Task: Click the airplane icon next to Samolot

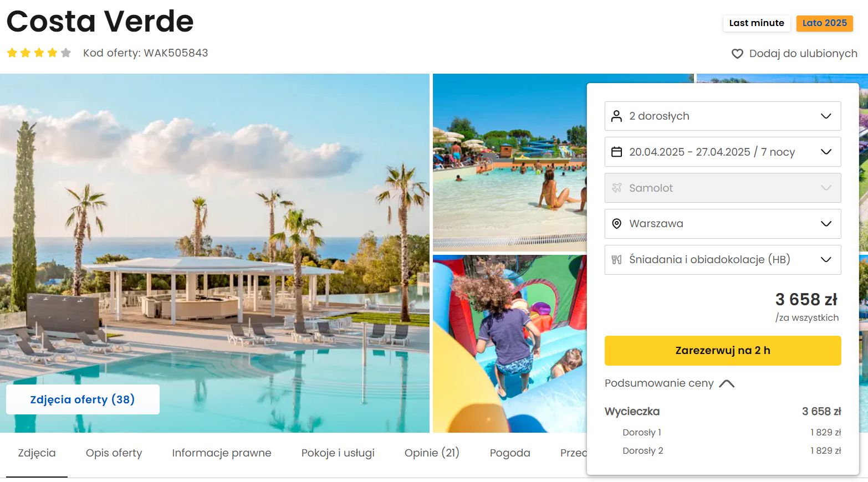Action: click(616, 188)
